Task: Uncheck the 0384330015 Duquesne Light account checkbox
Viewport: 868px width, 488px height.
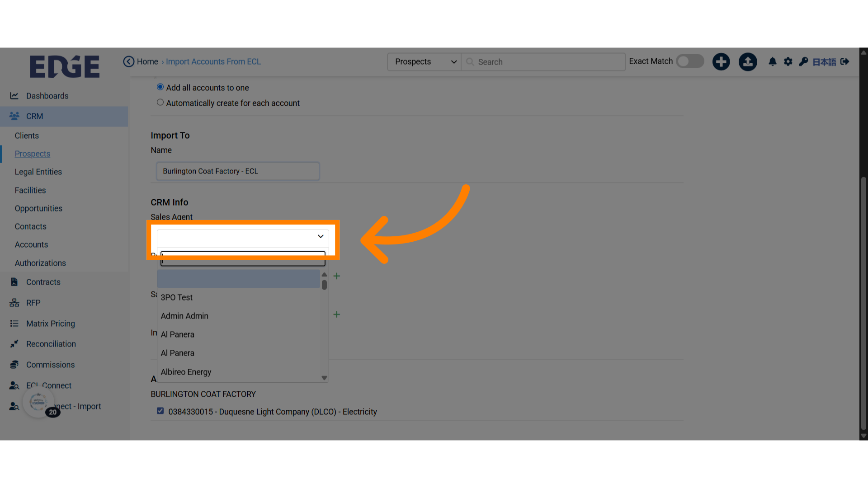Action: [160, 411]
